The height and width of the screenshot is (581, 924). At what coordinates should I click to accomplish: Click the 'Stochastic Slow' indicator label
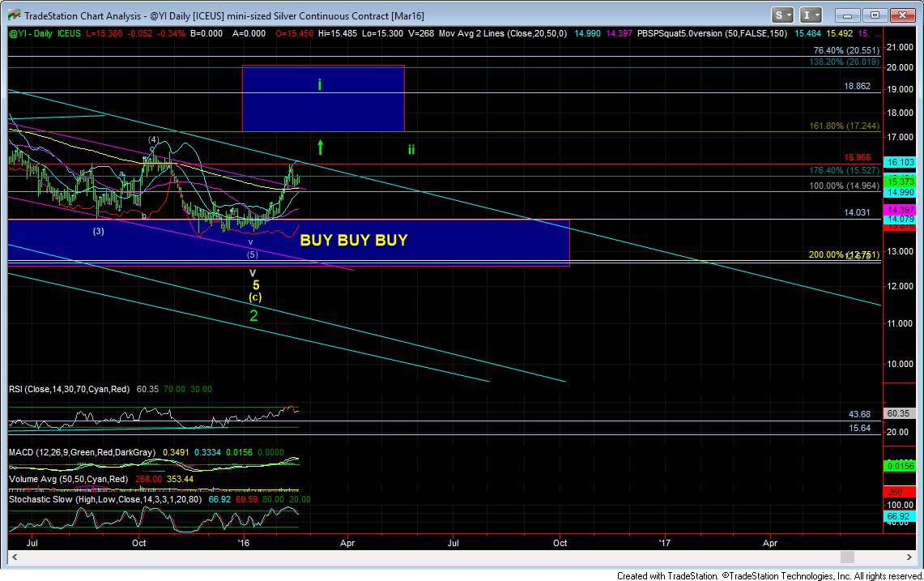[105, 500]
